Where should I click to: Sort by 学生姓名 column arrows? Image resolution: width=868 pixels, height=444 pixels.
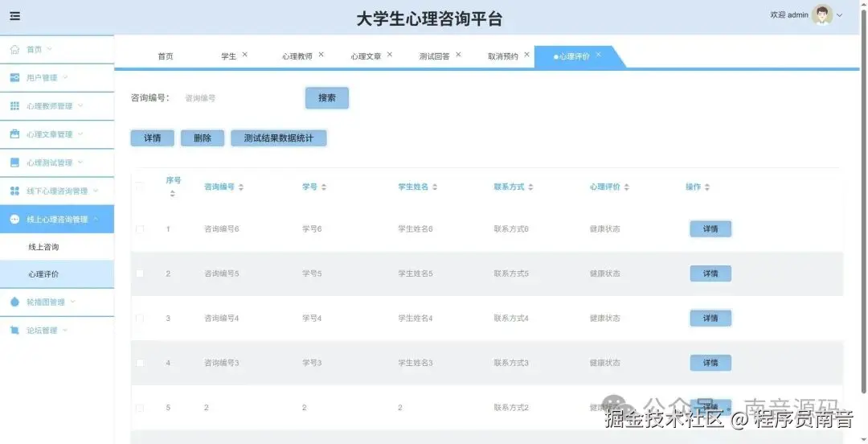(435, 187)
